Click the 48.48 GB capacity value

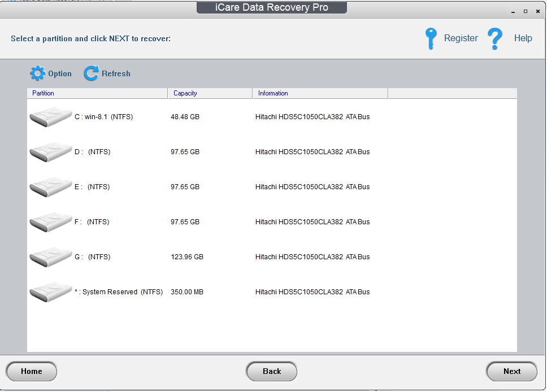185,117
